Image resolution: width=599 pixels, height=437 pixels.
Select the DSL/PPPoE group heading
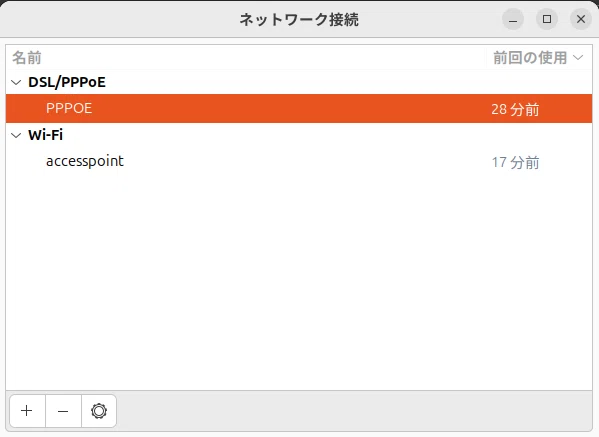pos(67,82)
